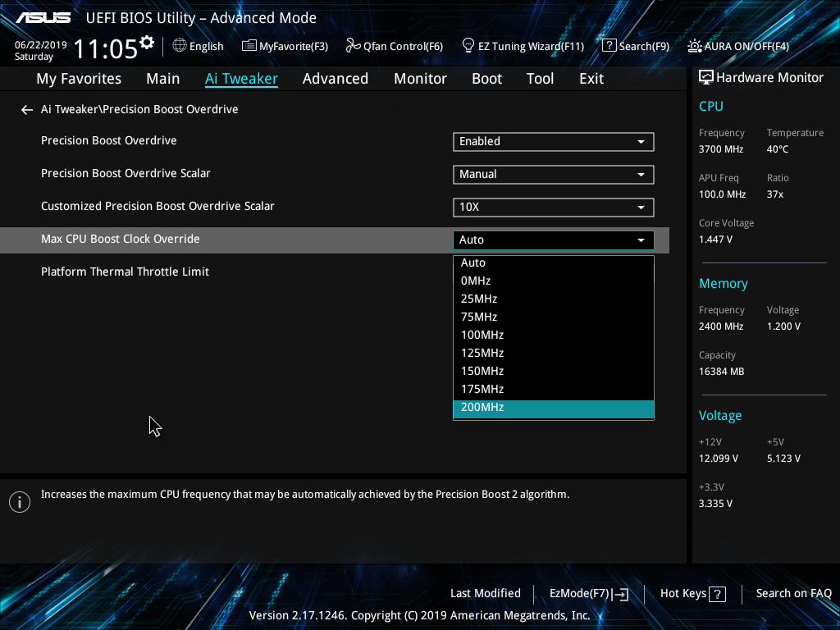The image size is (840, 630).
Task: Select the 25MHz option
Action: click(554, 299)
